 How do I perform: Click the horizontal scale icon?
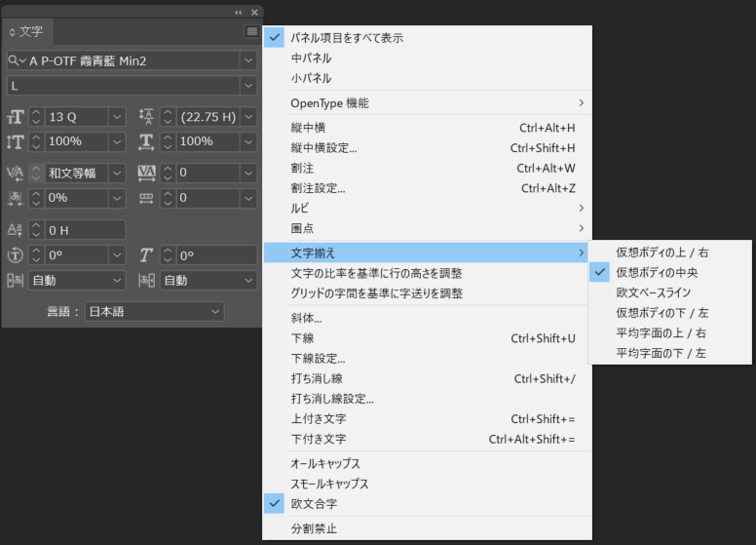click(147, 141)
